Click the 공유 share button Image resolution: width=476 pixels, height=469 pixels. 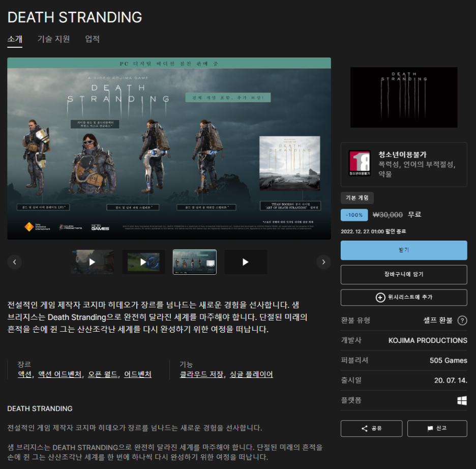372,428
